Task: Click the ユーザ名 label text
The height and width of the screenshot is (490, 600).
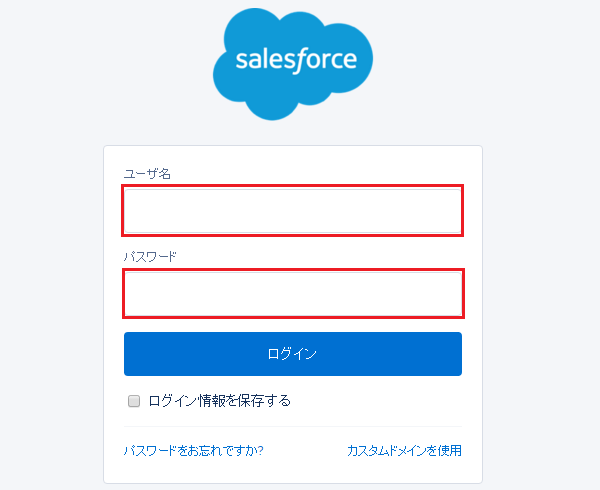Action: pos(147,174)
